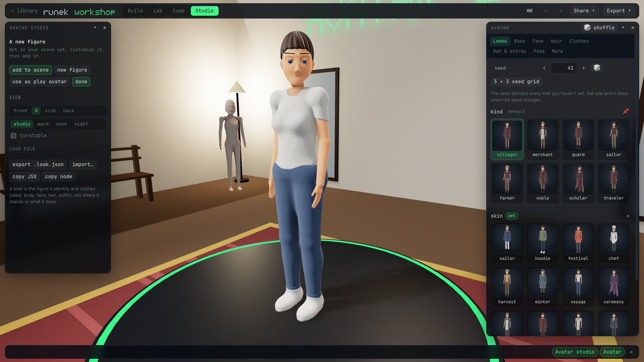Pick the guard kind thumbnail

(578, 139)
